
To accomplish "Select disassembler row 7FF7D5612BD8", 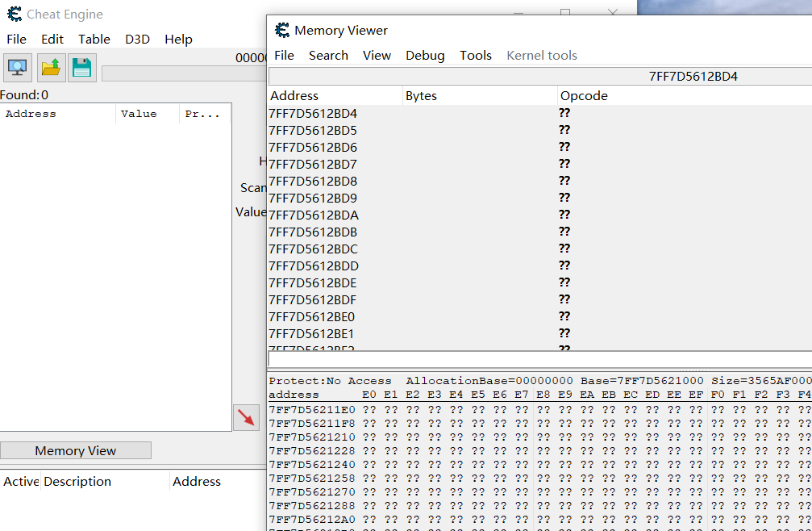I will coord(313,182).
